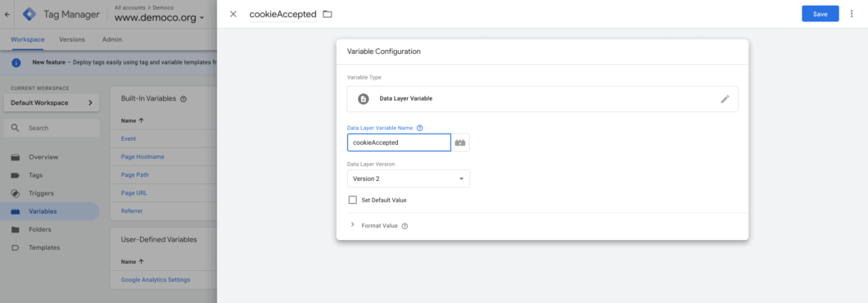Click the All accounts breadcrumb

point(129,7)
